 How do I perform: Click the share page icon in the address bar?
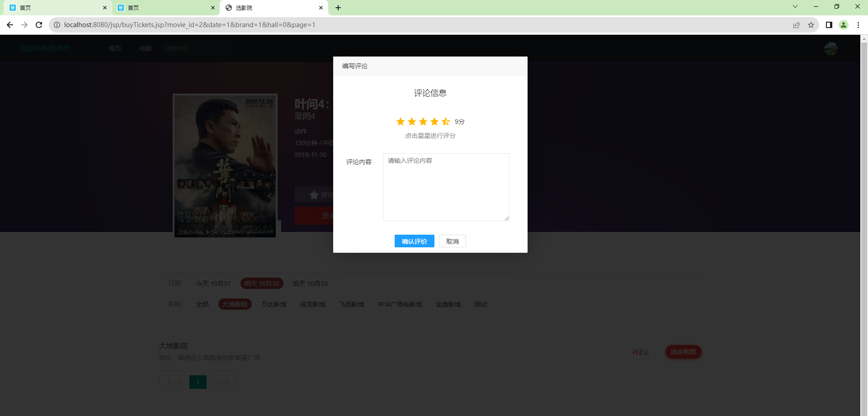(797, 25)
